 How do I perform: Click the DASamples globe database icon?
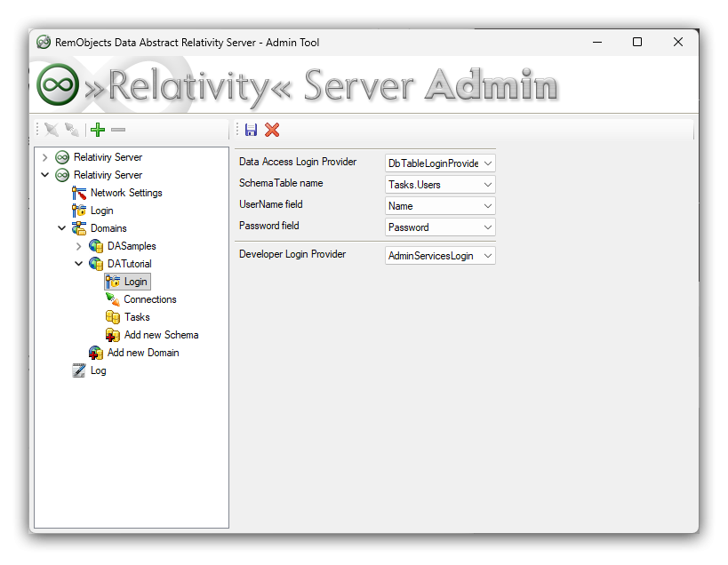[x=96, y=246]
